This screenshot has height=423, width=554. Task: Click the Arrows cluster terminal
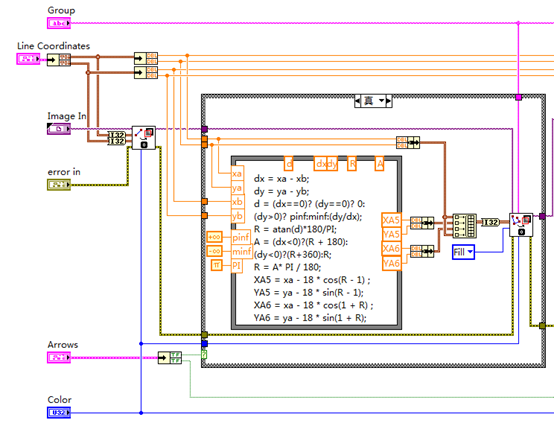(59, 357)
